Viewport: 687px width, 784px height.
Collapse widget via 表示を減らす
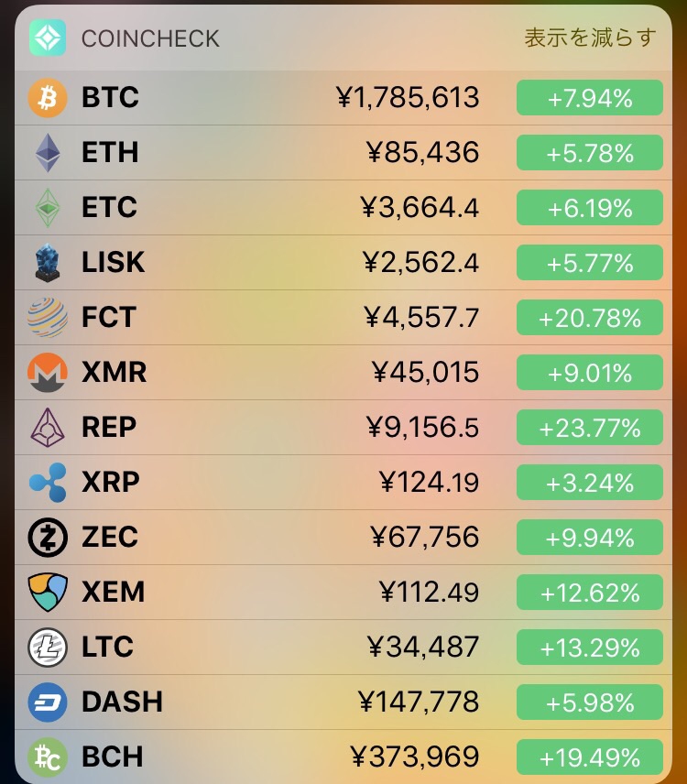point(590,38)
